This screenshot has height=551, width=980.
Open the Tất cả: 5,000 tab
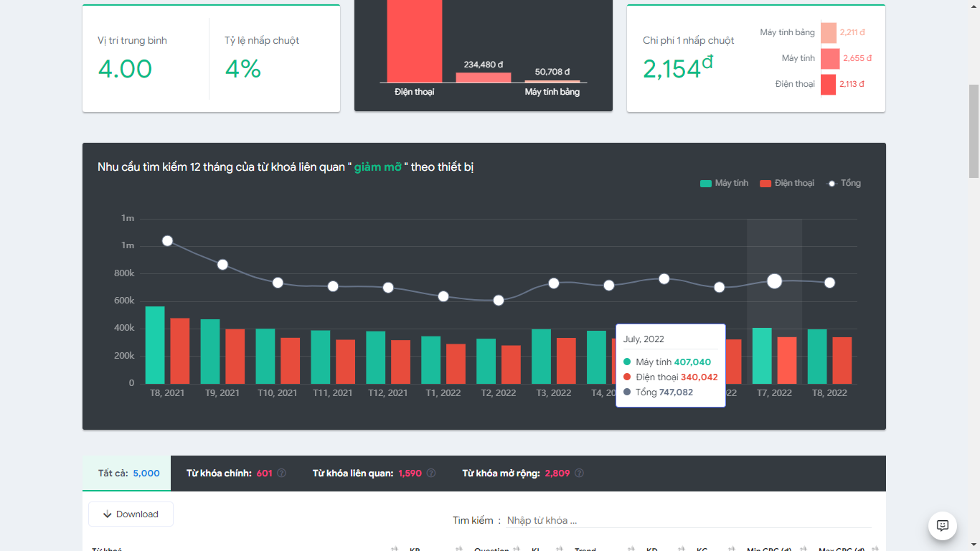click(x=127, y=474)
